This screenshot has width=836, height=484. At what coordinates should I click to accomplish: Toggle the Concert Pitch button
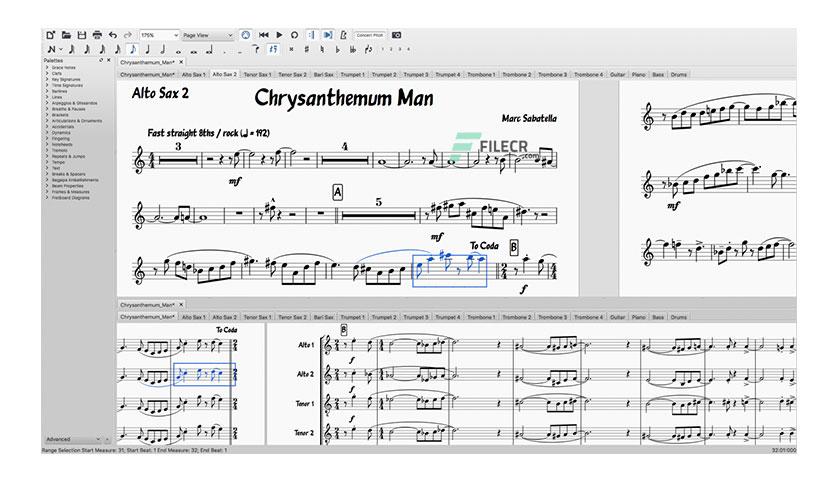pos(370,35)
